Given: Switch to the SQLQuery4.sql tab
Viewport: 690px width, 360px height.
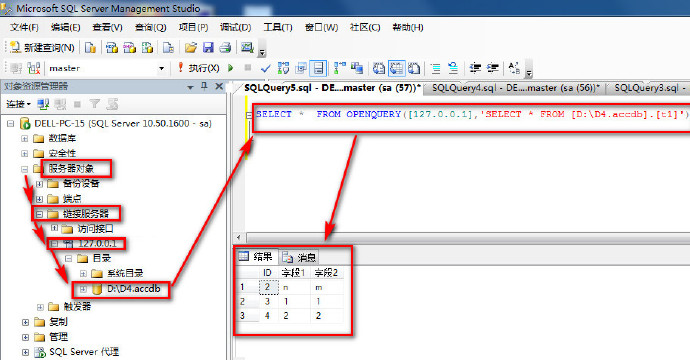Looking at the screenshot, I should point(516,88).
